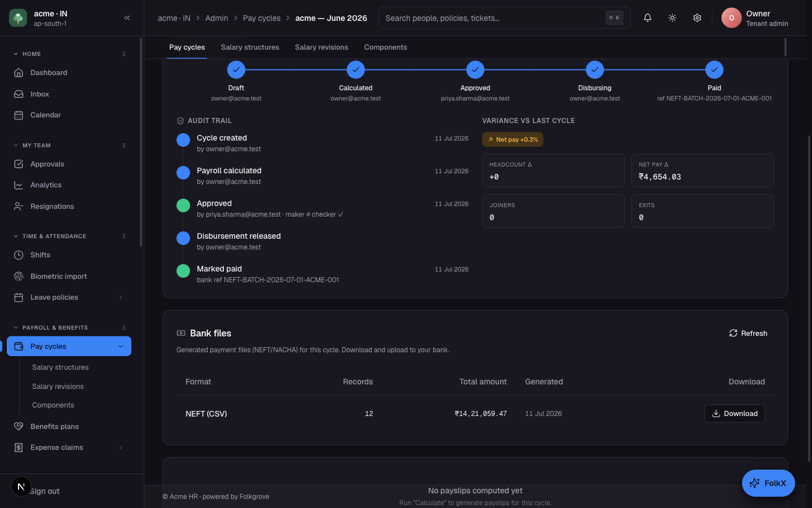Collapse sidebar with double chevron icon
The height and width of the screenshot is (508, 812).
click(x=127, y=18)
